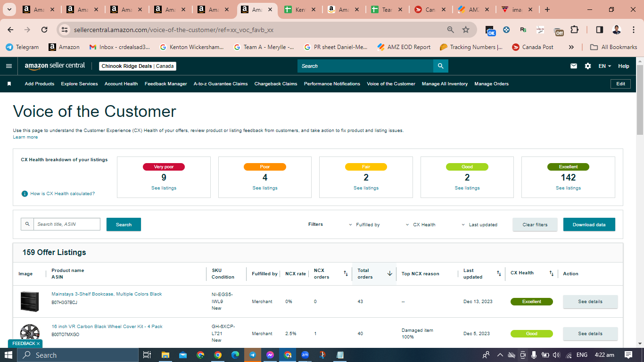Viewport: 644px width, 362px height.
Task: Click the Clear filters button
Action: [x=535, y=224]
